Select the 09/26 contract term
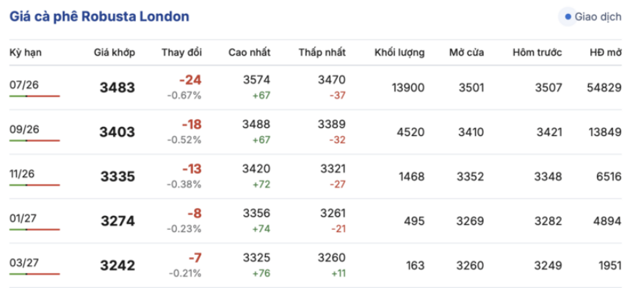The width and height of the screenshot is (644, 288). click(x=25, y=129)
